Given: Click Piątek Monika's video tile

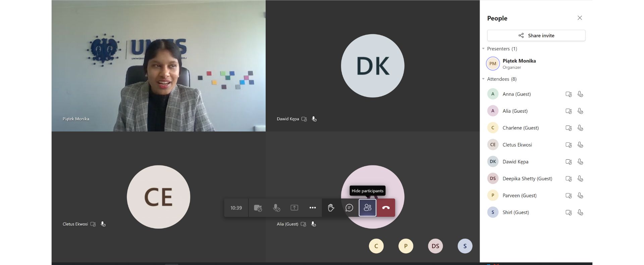Looking at the screenshot, I should pos(158,66).
